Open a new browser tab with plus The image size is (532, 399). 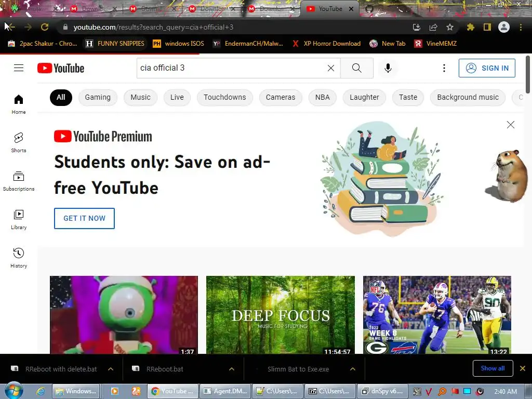429,9
